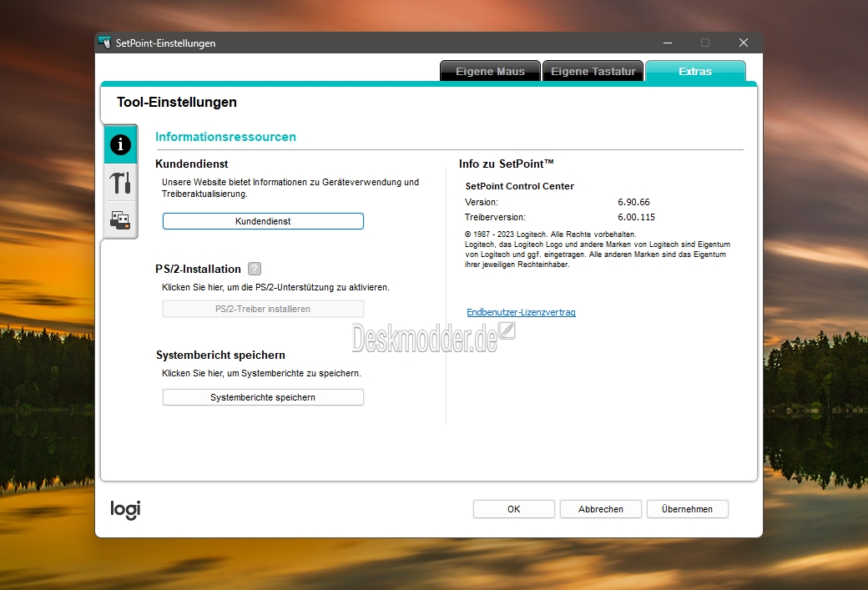Click the version number 6.90.66 text

[x=633, y=202]
